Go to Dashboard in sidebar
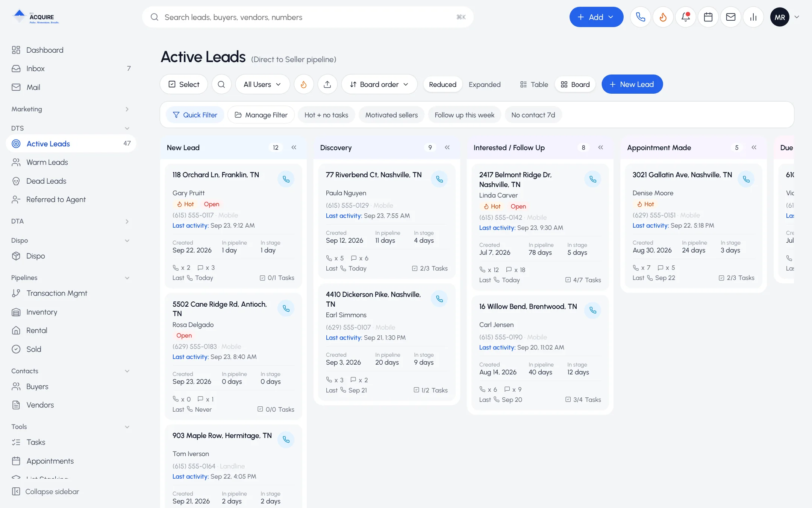Viewport: 812px width, 508px height. pos(71,50)
